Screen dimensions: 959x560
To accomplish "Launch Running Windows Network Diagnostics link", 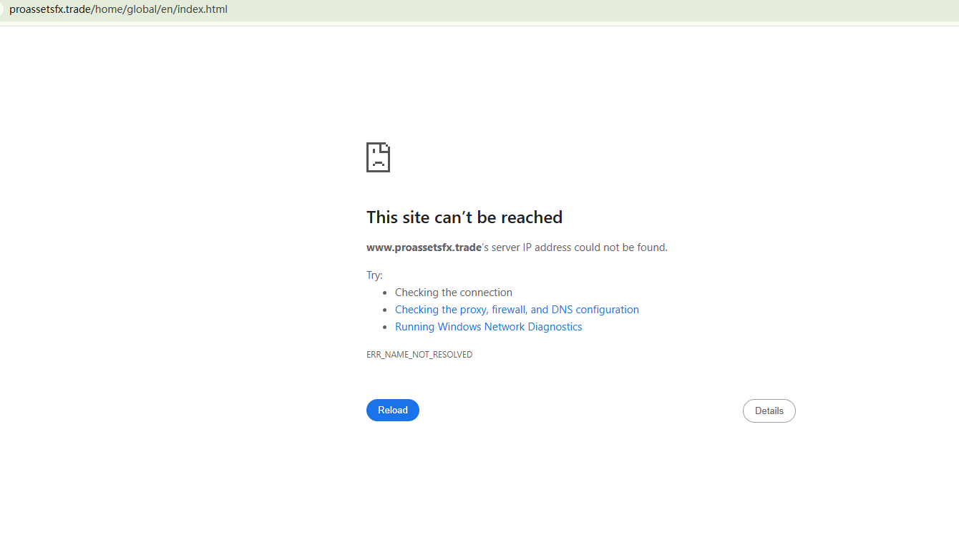I will point(489,327).
